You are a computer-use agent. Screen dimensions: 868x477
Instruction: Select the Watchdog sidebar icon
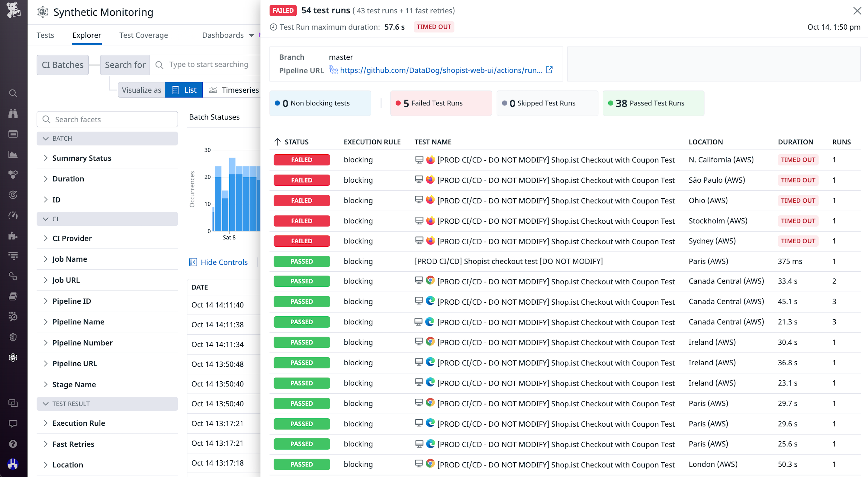13,114
